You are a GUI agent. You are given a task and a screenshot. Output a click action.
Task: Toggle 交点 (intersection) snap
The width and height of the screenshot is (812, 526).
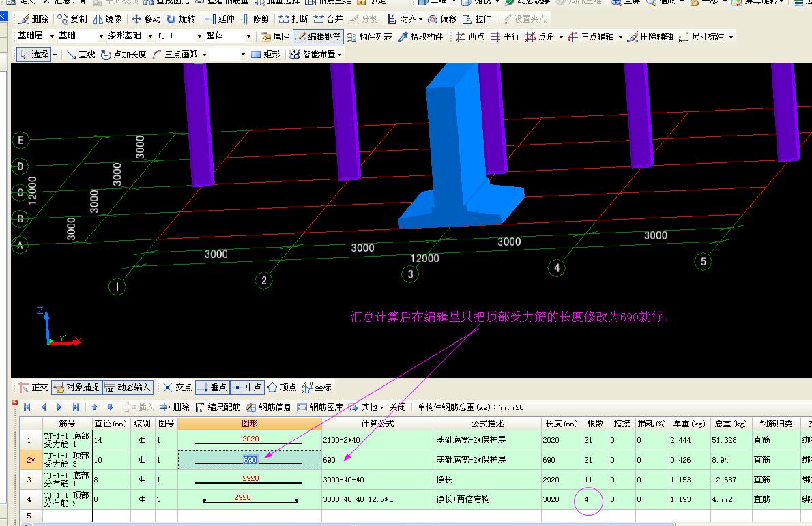coord(177,388)
